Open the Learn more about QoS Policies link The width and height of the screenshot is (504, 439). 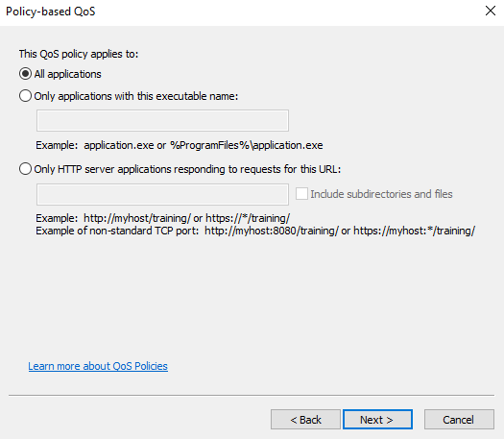[x=98, y=366]
